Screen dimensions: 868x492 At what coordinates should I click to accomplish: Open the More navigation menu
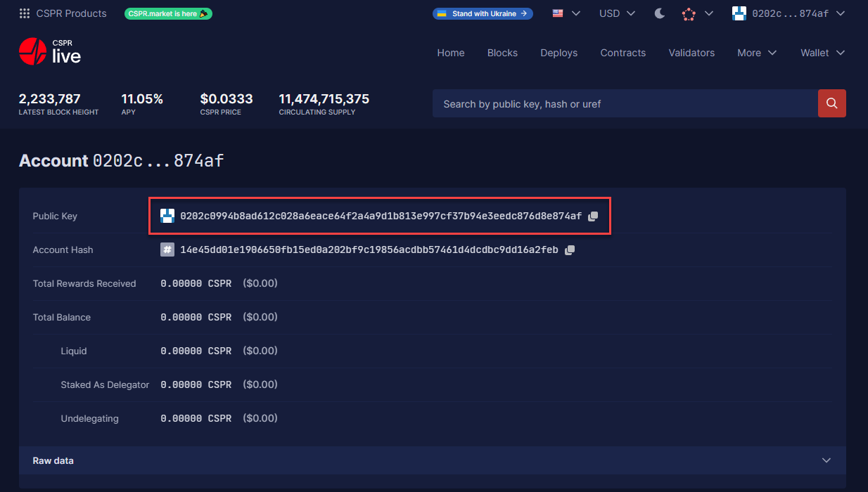756,53
